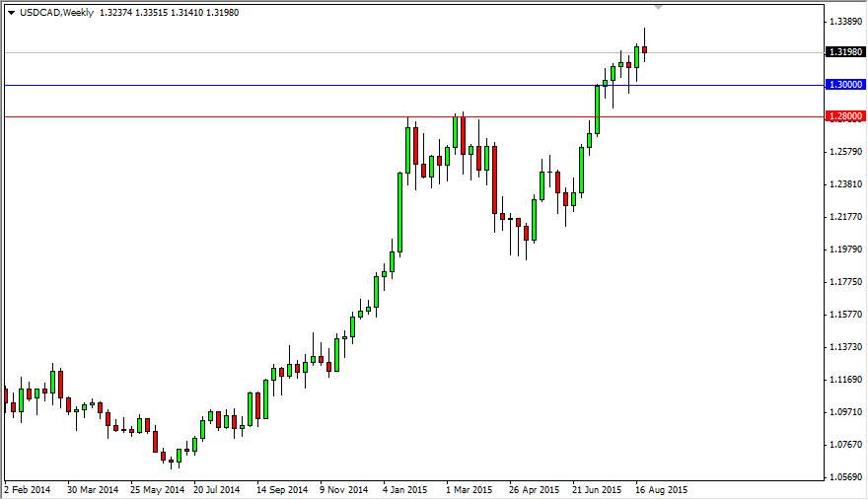Click the 1.15770 price scale label
The height and width of the screenshot is (500, 868).
pos(846,315)
